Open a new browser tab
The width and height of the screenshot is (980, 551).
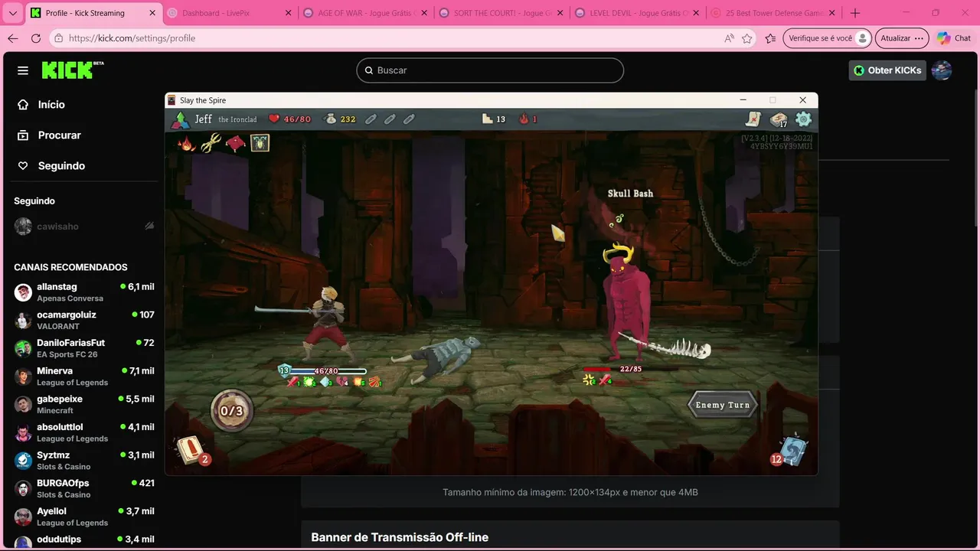point(855,13)
